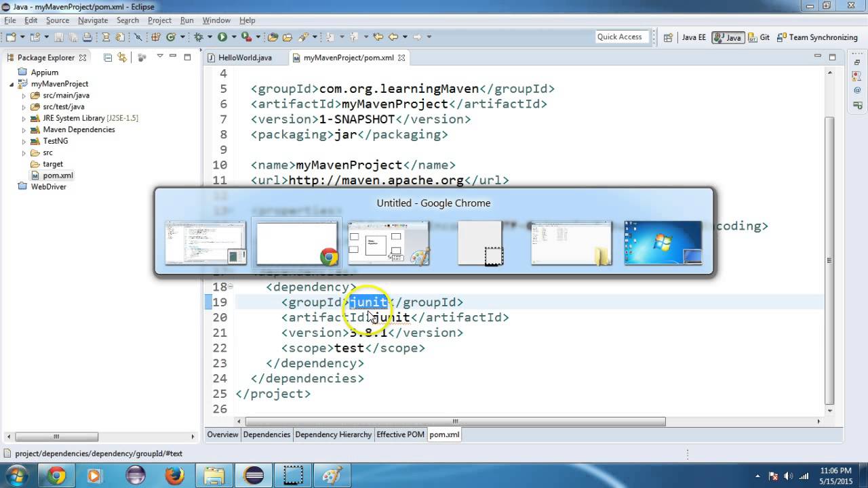Close the myMavenProject/pom.xml editor tab
Screen dimensions: 868x488
(x=401, y=58)
